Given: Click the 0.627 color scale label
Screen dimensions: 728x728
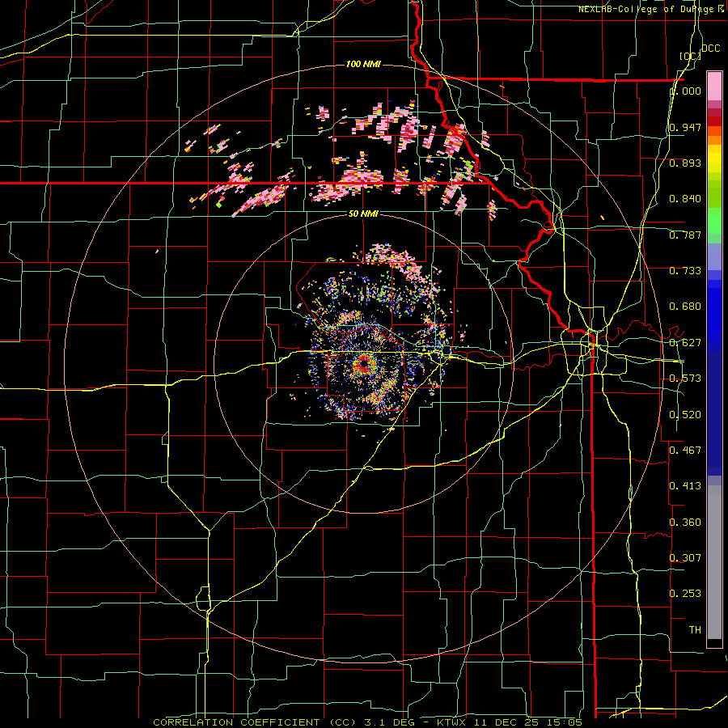Looking at the screenshot, I should (x=685, y=343).
